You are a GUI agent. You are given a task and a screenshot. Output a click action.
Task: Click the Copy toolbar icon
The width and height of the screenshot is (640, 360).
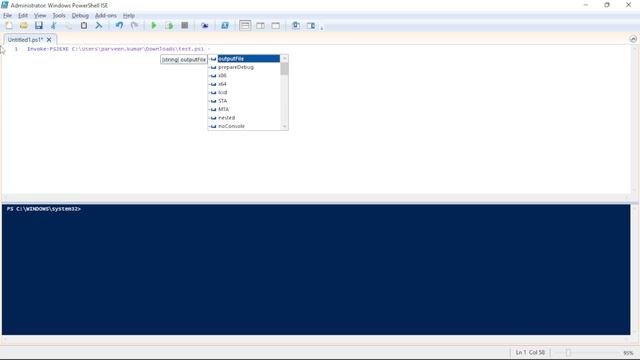point(68,26)
